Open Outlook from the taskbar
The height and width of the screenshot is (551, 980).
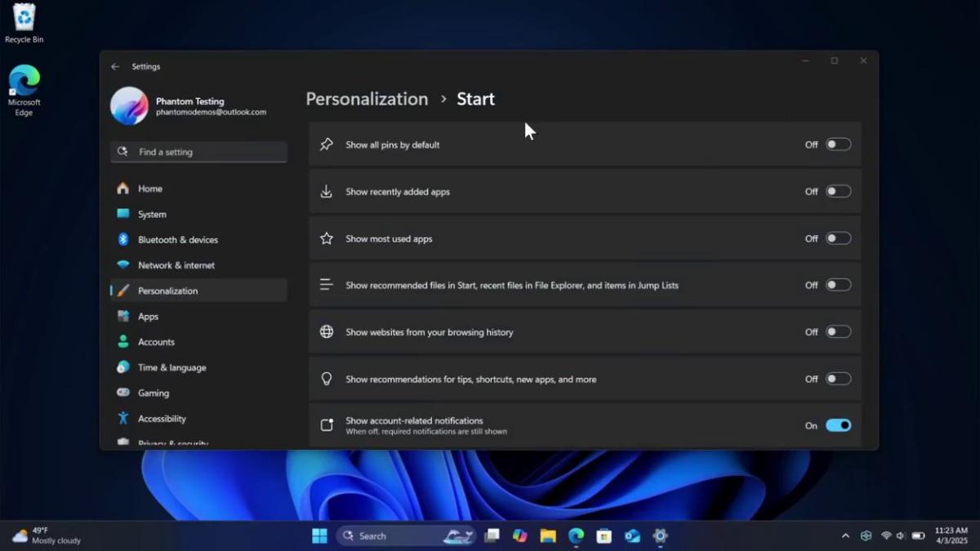[632, 535]
